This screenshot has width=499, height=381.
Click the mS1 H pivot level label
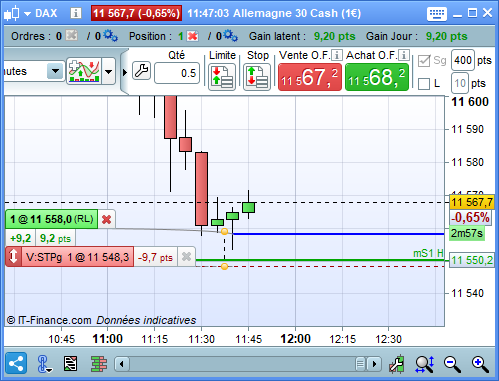[x=428, y=254]
